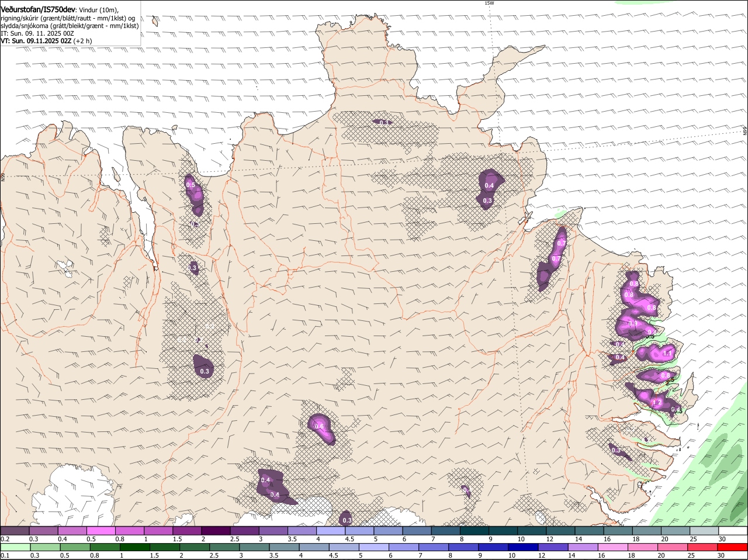The height and width of the screenshot is (560, 748).
Task: Pick the 6 swatch in lower rain legend
Action: (403, 548)
